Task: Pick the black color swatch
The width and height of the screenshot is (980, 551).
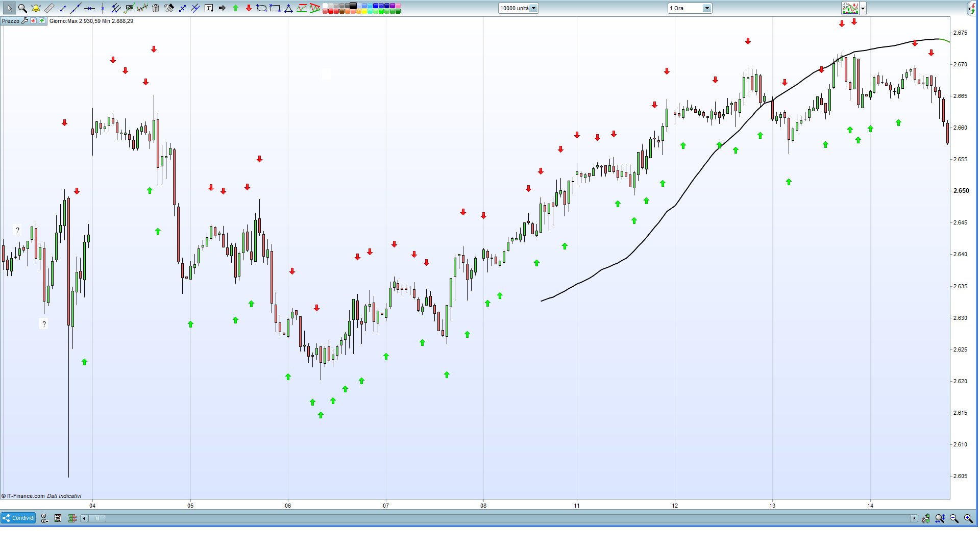Action: pyautogui.click(x=353, y=6)
